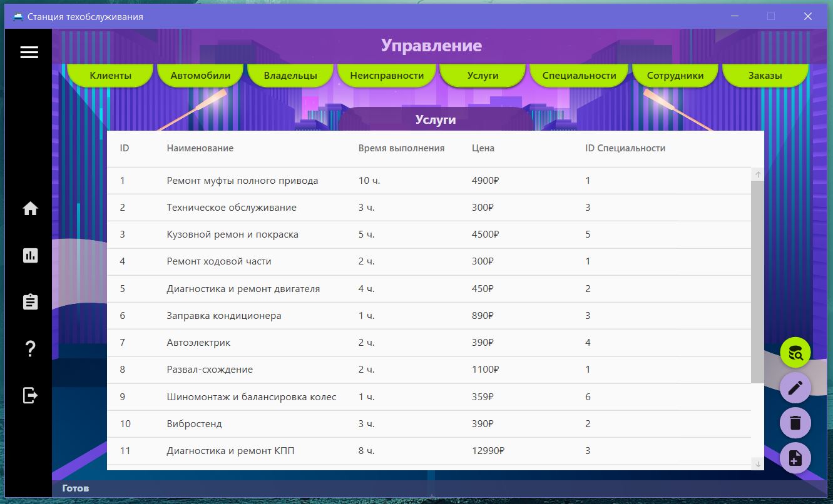Click the 450₽ price cell
The height and width of the screenshot is (504, 833).
pyautogui.click(x=483, y=289)
